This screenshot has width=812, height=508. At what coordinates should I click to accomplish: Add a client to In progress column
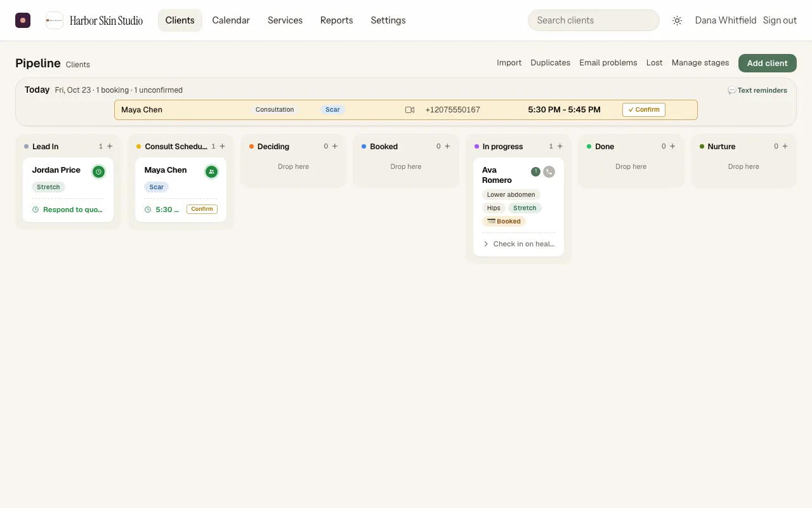[x=560, y=146]
